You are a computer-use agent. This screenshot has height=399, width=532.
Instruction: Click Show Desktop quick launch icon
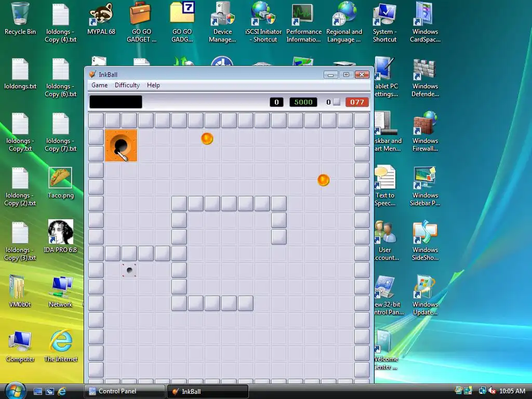click(x=37, y=391)
